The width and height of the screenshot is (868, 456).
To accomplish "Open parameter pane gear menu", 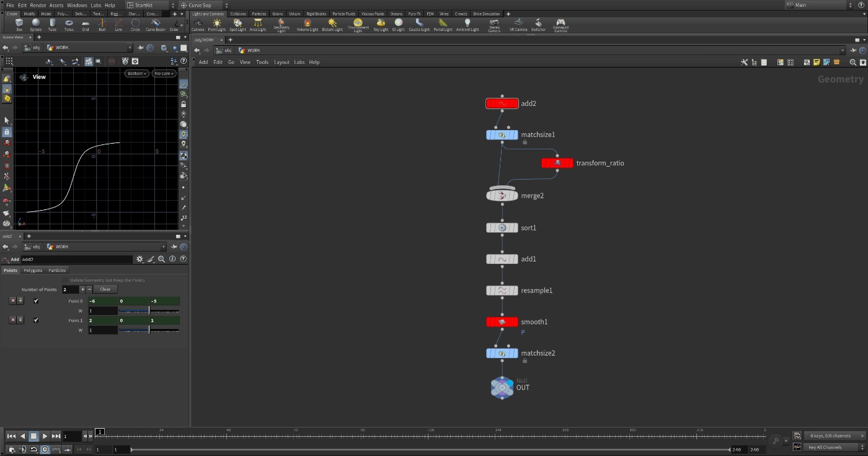I will (x=139, y=259).
